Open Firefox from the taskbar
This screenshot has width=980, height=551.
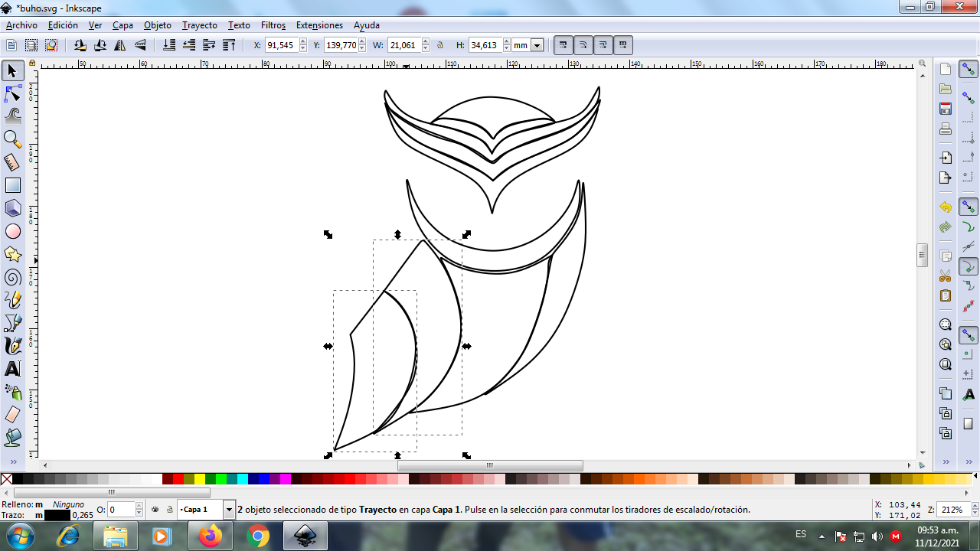point(210,536)
